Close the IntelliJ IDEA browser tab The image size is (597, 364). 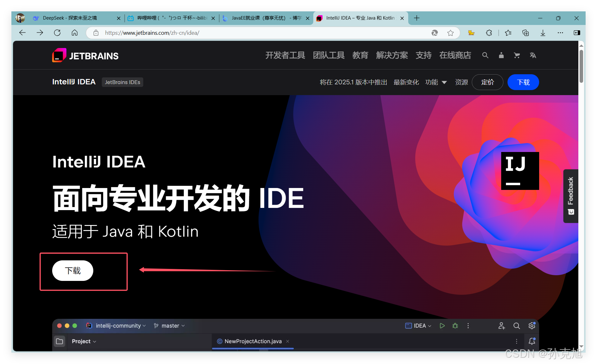[402, 18]
